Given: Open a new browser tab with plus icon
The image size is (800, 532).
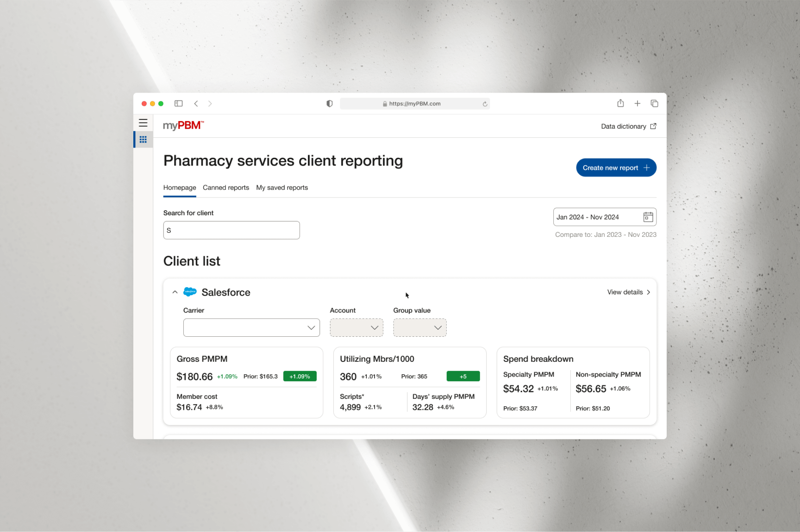Looking at the screenshot, I should click(x=637, y=104).
